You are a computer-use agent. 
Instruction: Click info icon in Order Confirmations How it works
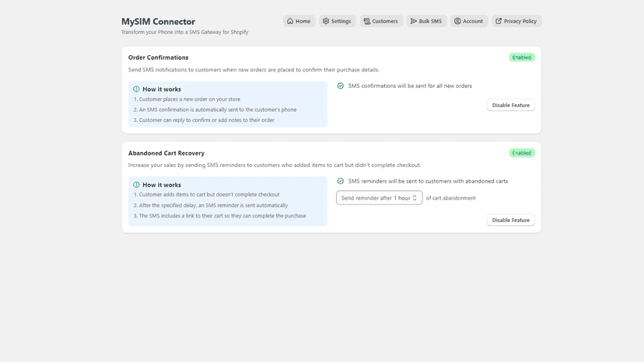pos(136,89)
